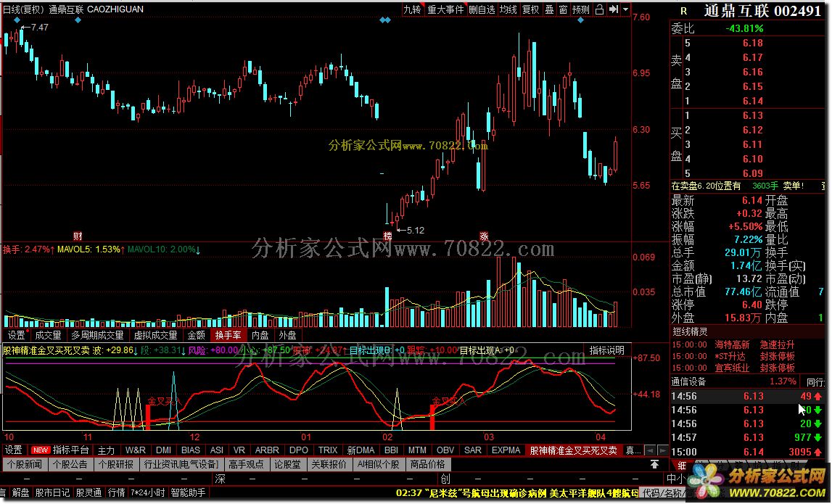
Task: Select the 成交量 volume tab
Action: click(49, 335)
